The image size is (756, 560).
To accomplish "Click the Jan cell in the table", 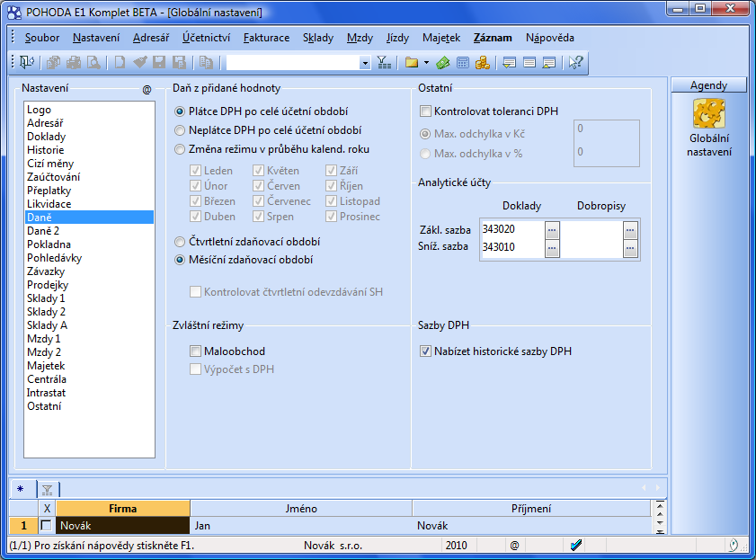I will click(x=301, y=525).
